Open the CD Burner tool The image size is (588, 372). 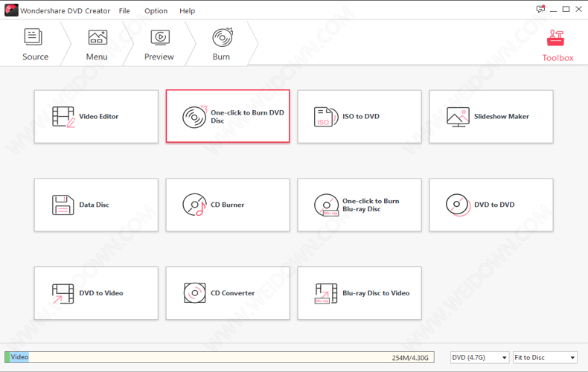click(x=228, y=205)
